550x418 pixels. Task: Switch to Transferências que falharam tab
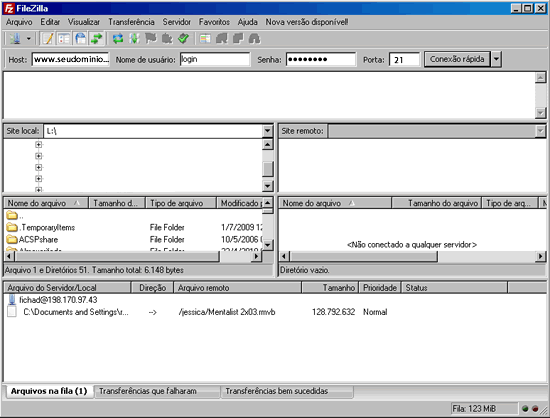point(157,391)
